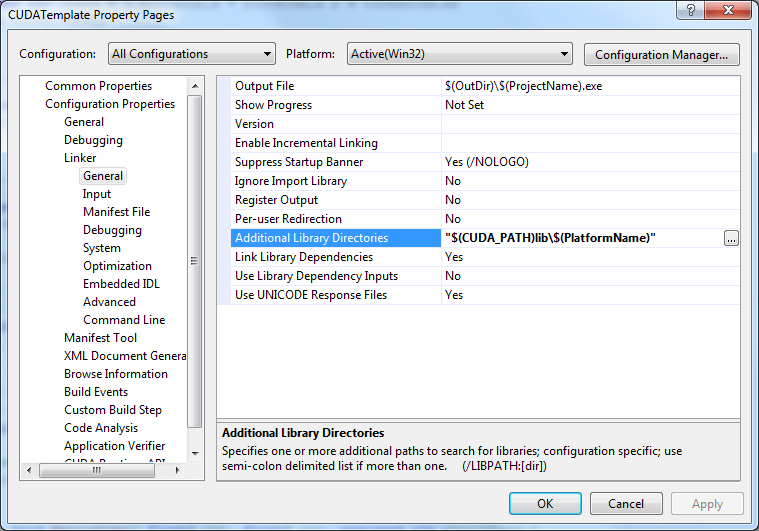Screen dimensions: 759x531
Task: Click the Yes (/NOLOGO) value
Action: point(486,162)
